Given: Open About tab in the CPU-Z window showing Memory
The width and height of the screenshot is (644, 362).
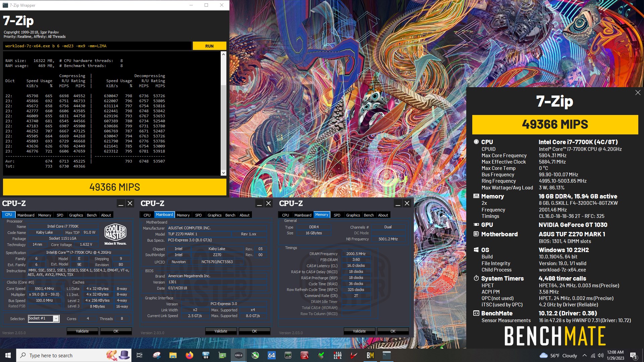Looking at the screenshot, I should click(383, 215).
